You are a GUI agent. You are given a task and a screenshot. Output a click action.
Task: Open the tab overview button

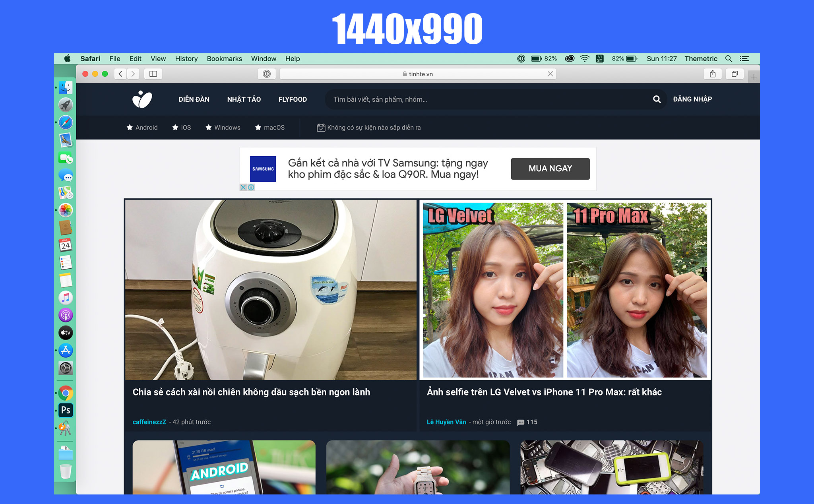tap(735, 74)
